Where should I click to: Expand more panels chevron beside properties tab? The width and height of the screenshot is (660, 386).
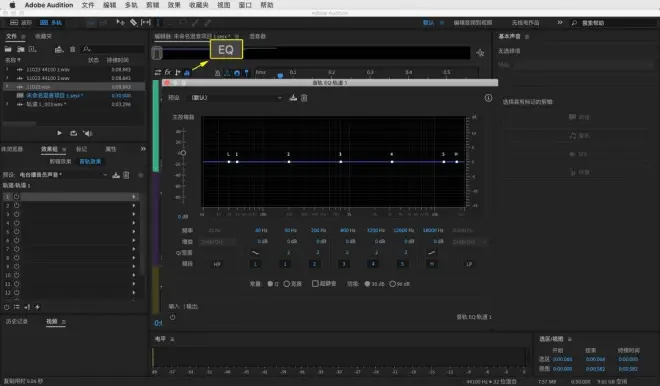[143, 149]
